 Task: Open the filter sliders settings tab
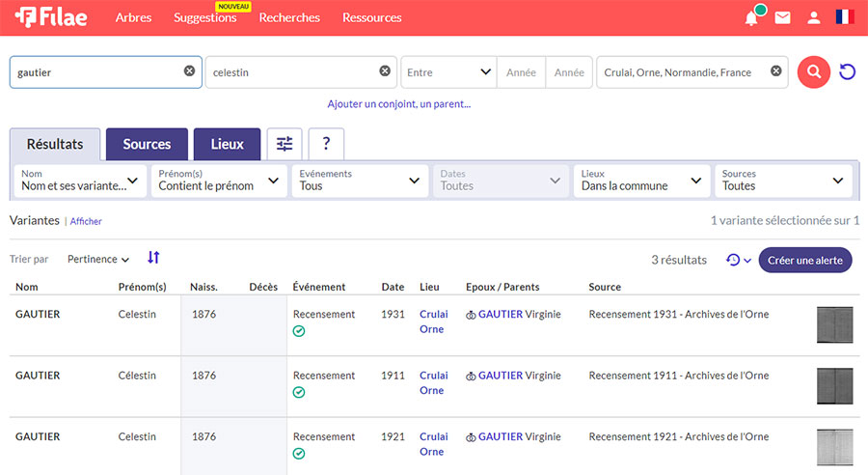coord(285,144)
